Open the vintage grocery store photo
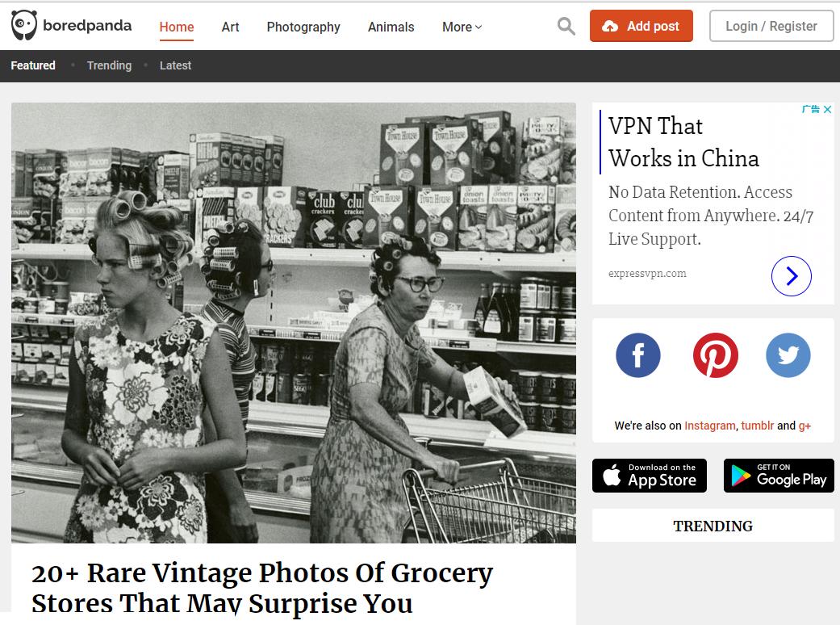Image resolution: width=840 pixels, height=625 pixels. point(294,323)
